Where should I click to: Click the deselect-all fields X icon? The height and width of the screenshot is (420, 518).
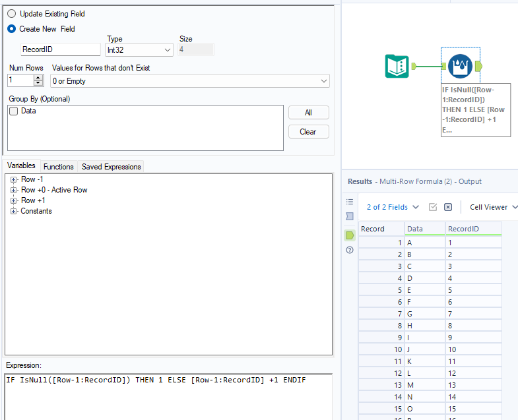click(448, 207)
